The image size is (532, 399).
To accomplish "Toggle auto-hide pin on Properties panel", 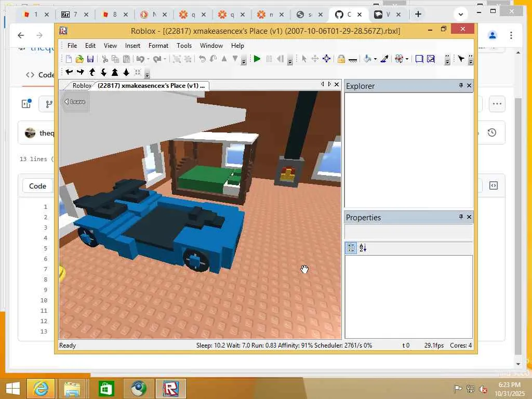I will tap(461, 217).
